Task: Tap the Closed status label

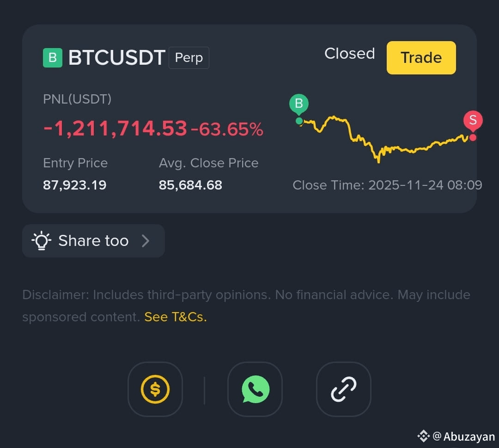Action: pos(349,54)
